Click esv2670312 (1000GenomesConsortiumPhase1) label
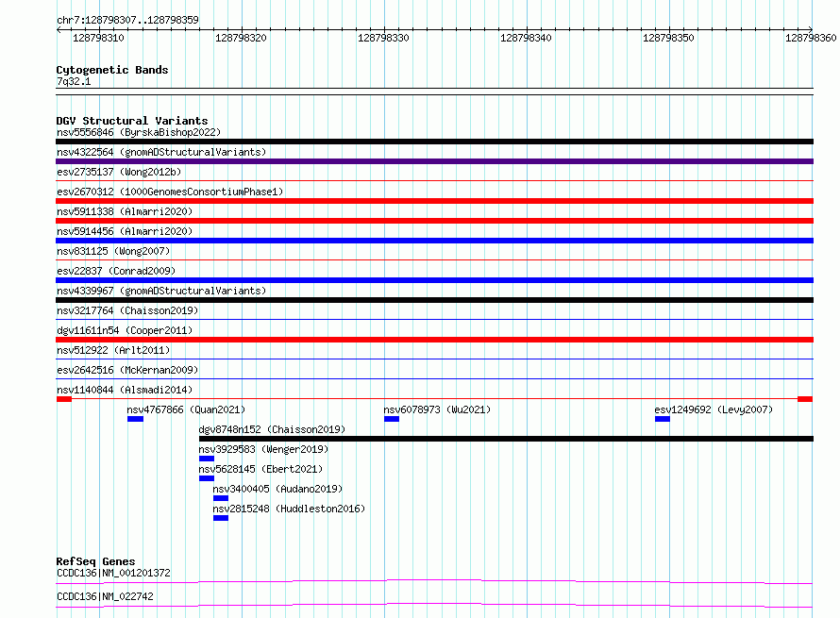The height and width of the screenshot is (618, 840). [170, 192]
